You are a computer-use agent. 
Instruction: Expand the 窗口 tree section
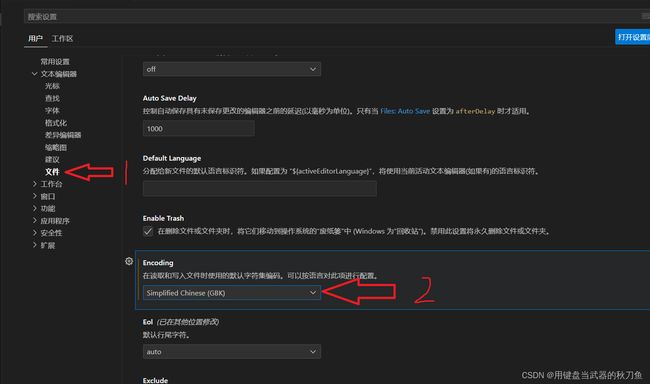(x=35, y=196)
